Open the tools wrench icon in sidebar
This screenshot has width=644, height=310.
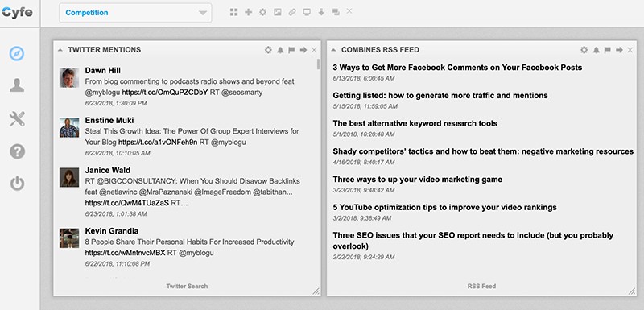tap(17, 118)
